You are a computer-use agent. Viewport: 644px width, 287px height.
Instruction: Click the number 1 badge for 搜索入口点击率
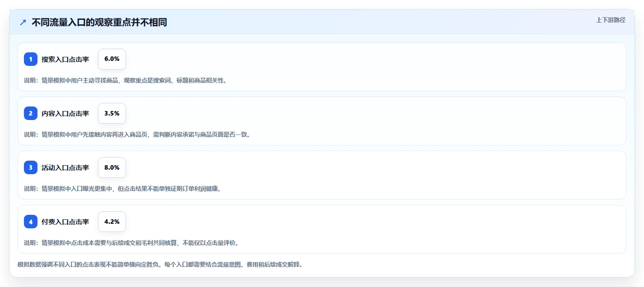(31, 59)
